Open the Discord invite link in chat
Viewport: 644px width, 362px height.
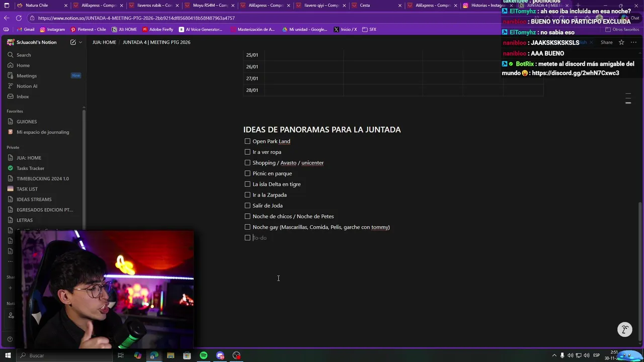point(575,73)
